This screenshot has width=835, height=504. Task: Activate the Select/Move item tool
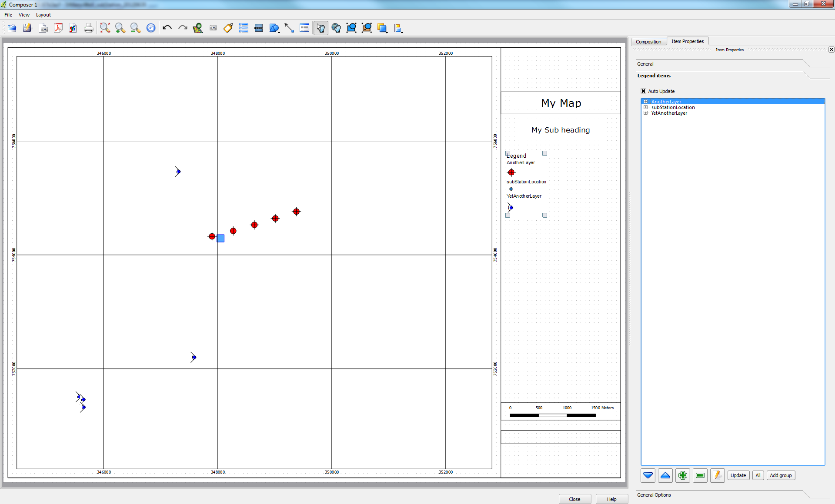321,28
